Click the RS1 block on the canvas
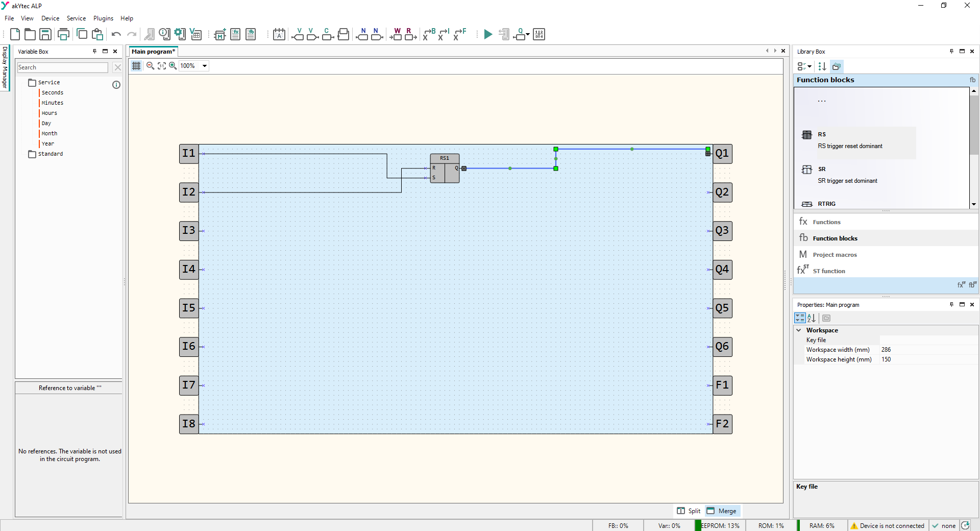Image resolution: width=980 pixels, height=531 pixels. click(x=445, y=168)
